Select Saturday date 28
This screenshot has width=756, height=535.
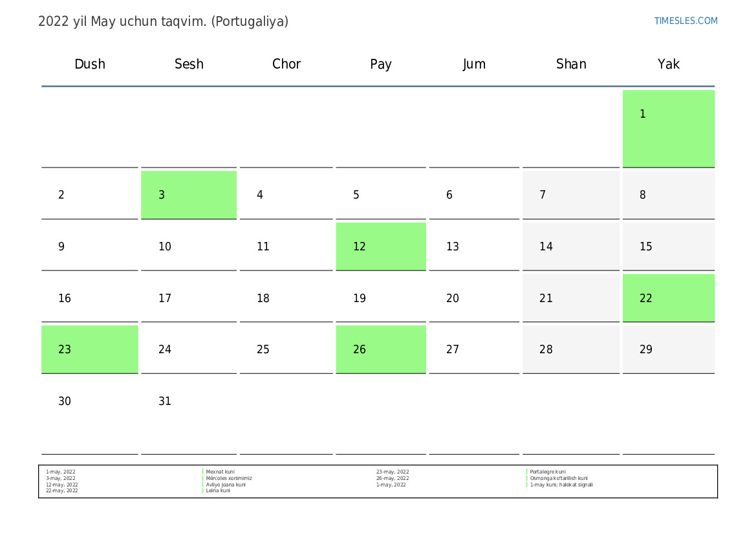571,349
